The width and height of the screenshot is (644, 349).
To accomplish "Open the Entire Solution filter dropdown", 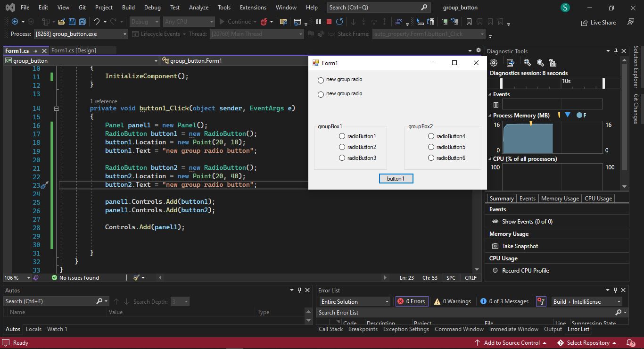I will (x=355, y=301).
